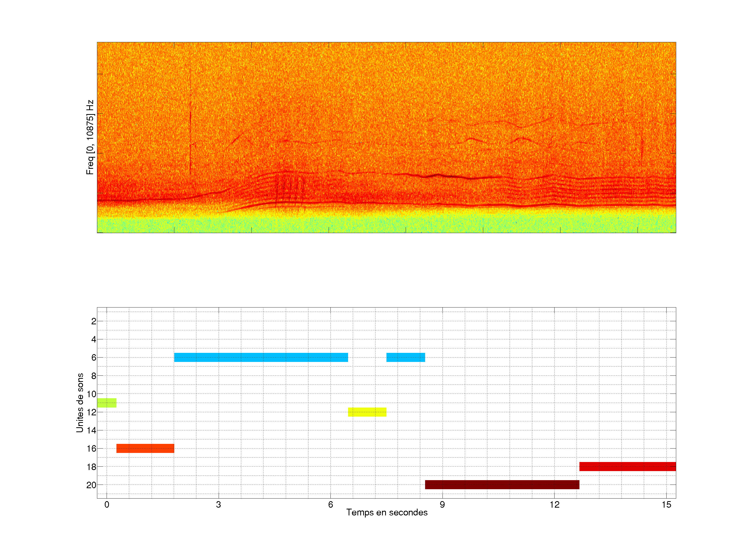Click y-axis tick label 14

(x=91, y=430)
